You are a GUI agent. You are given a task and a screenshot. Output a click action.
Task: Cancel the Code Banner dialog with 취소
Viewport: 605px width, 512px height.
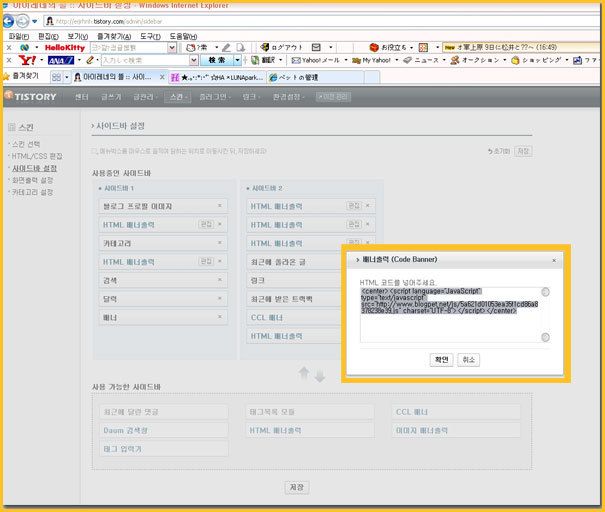pyautogui.click(x=468, y=360)
